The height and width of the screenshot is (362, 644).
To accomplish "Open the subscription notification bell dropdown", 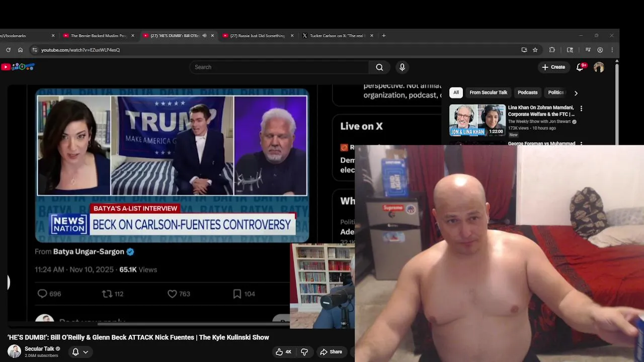I will tap(80, 352).
